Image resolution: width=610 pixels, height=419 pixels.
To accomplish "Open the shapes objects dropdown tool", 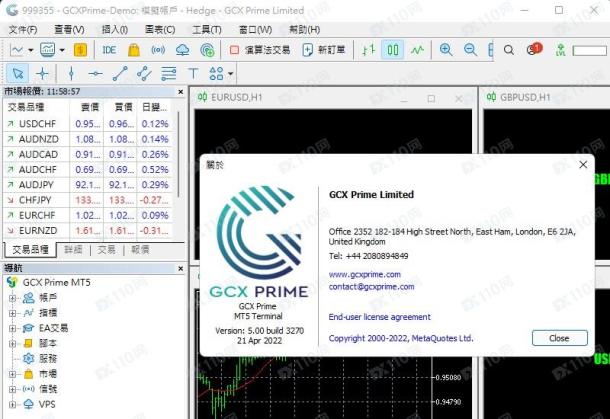I will click(x=221, y=73).
